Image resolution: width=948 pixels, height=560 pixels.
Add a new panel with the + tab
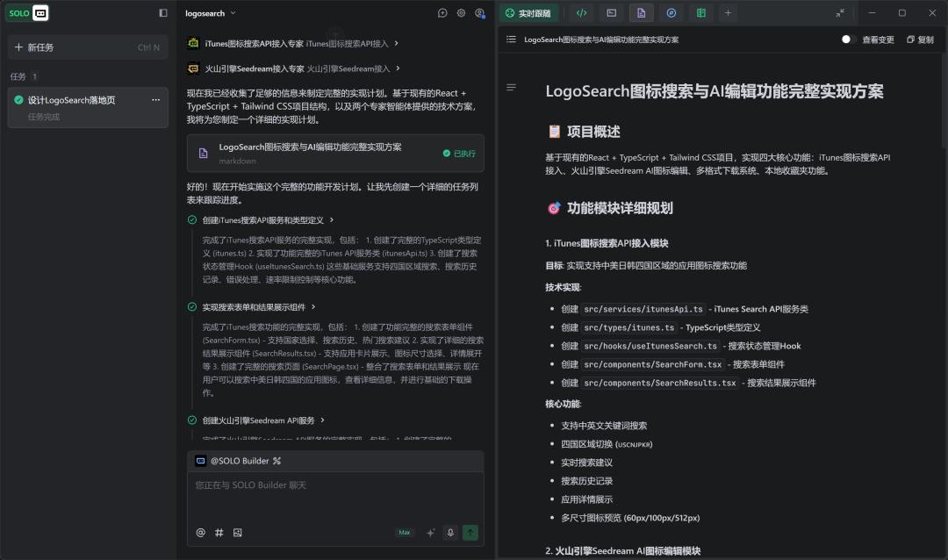coord(729,13)
